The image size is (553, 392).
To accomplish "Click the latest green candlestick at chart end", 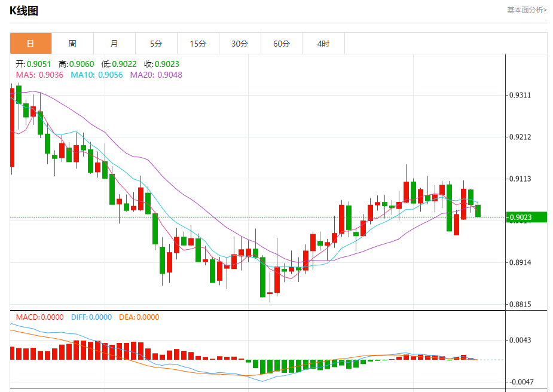I will [x=478, y=211].
